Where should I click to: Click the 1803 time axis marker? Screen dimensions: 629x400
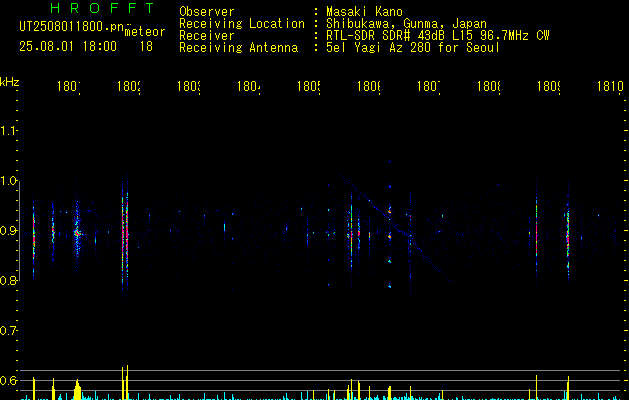(189, 87)
